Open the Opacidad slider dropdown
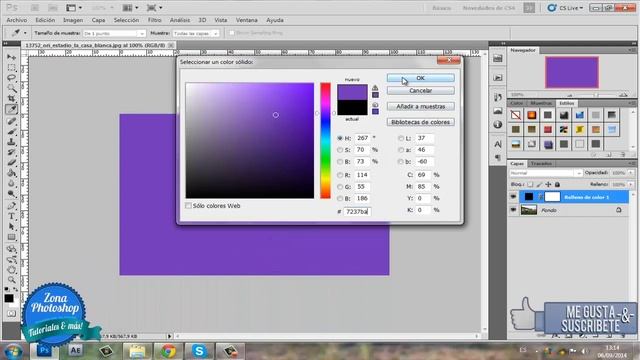Image resolution: width=640 pixels, height=360 pixels. [x=631, y=173]
